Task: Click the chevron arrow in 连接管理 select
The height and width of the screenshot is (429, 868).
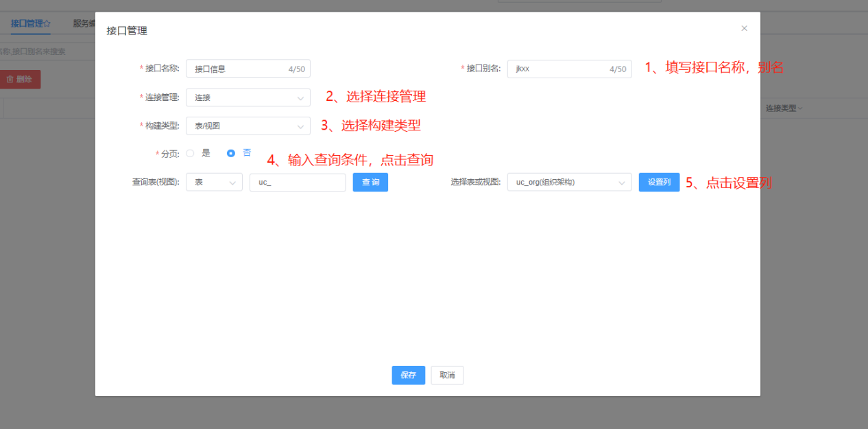Action: [x=300, y=98]
